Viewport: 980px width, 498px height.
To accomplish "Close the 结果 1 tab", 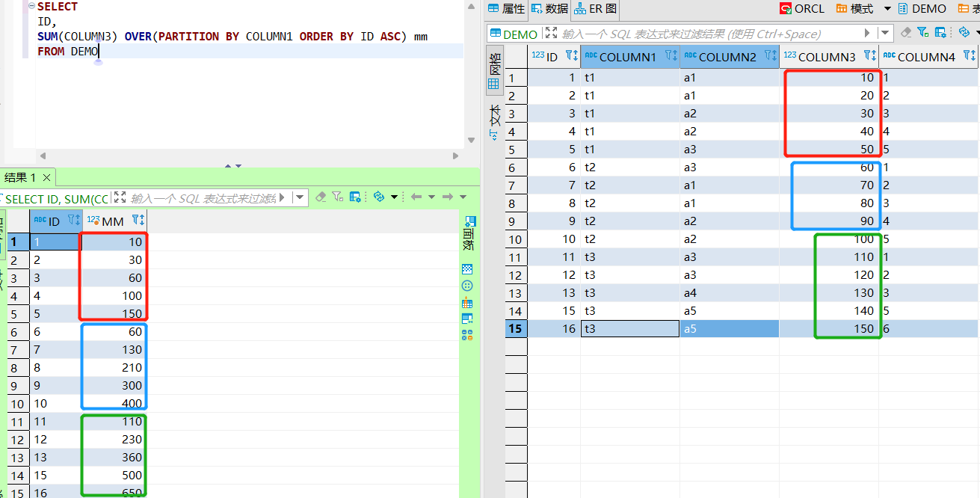I will pyautogui.click(x=46, y=177).
